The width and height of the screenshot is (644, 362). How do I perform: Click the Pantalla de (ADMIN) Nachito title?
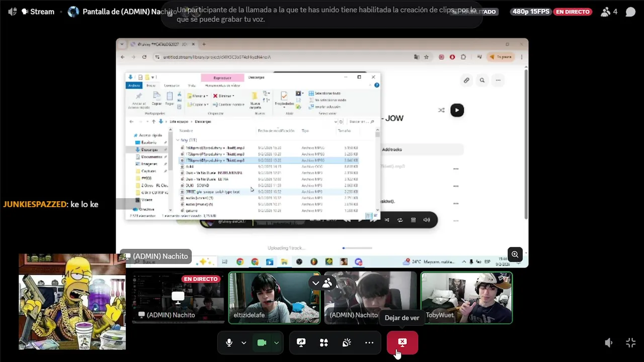129,12
